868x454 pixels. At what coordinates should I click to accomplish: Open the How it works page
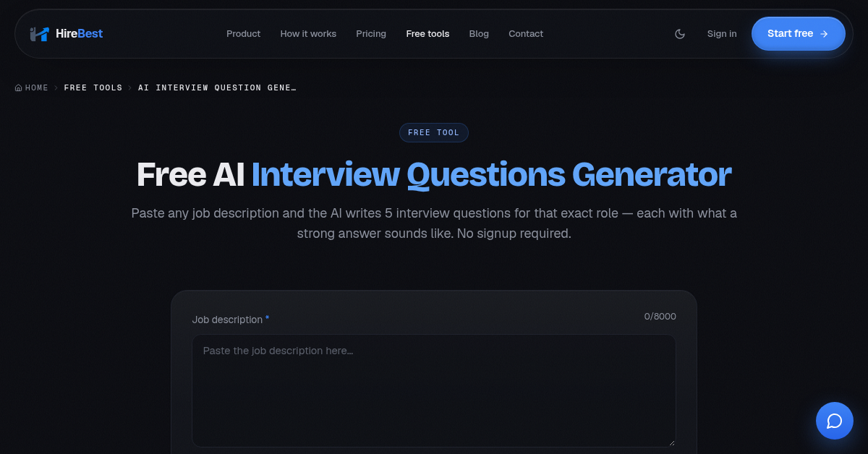pyautogui.click(x=308, y=34)
